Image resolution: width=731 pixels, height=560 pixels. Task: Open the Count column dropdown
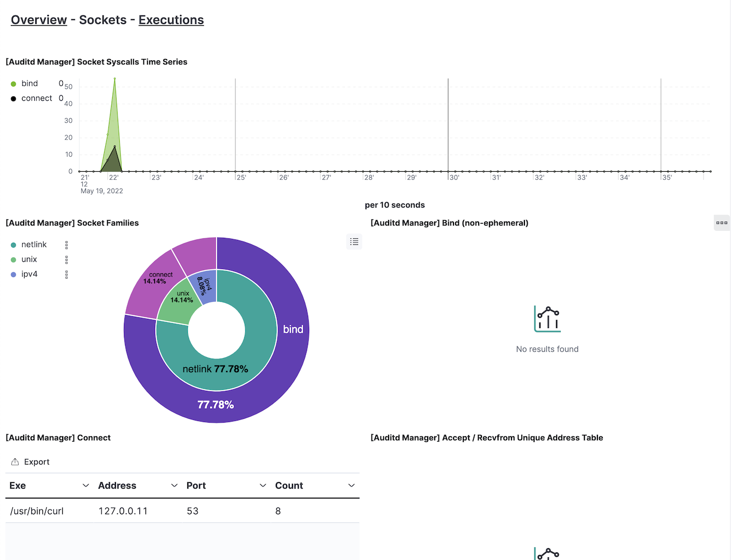tap(352, 485)
